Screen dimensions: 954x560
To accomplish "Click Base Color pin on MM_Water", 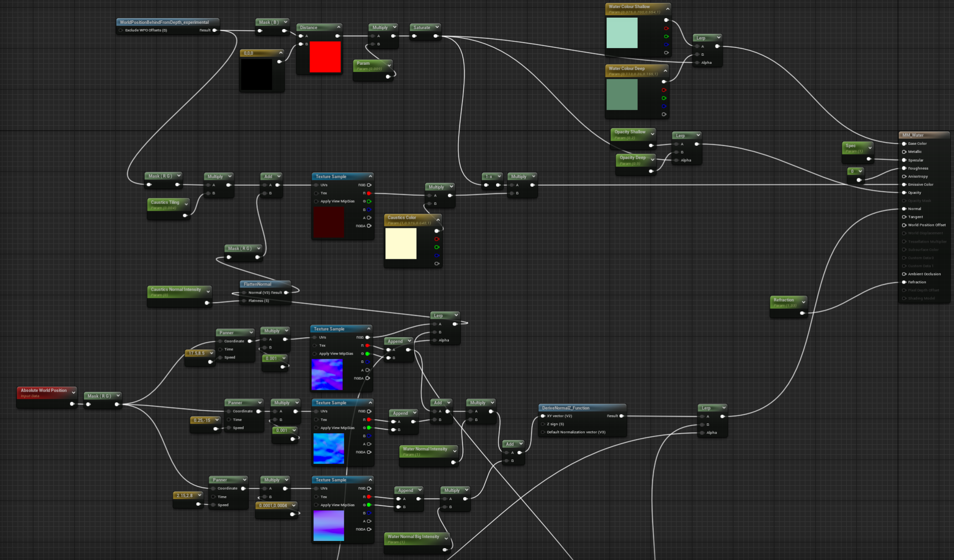I will [x=904, y=143].
